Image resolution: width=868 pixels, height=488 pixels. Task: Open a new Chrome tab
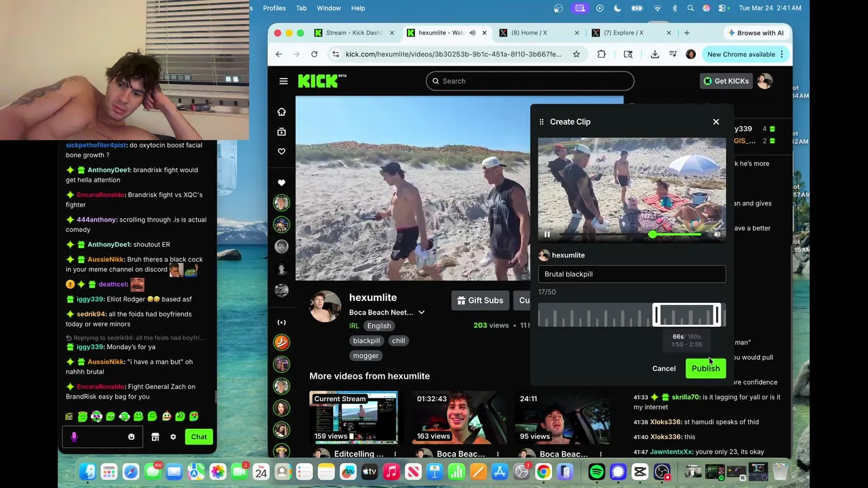point(686,33)
